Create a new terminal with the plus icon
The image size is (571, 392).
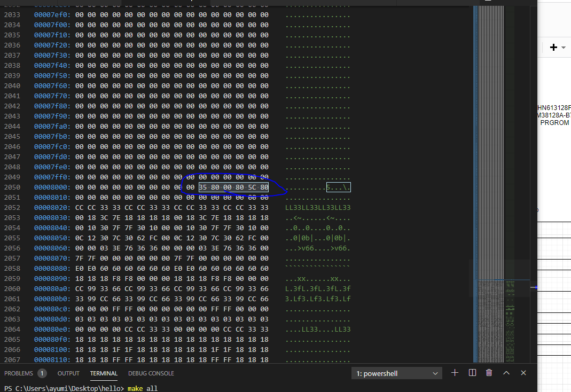pos(455,373)
